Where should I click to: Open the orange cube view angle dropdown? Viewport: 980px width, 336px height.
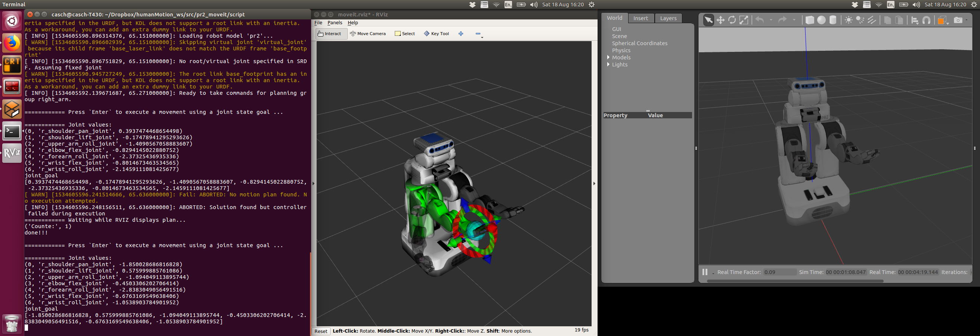[x=943, y=21]
